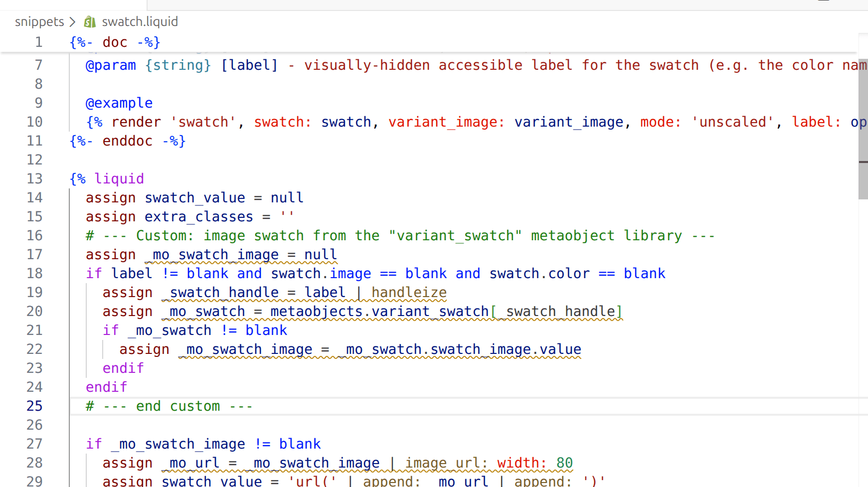Click the snippets breadcrumb folder
Image resolution: width=868 pixels, height=487 pixels.
point(39,22)
